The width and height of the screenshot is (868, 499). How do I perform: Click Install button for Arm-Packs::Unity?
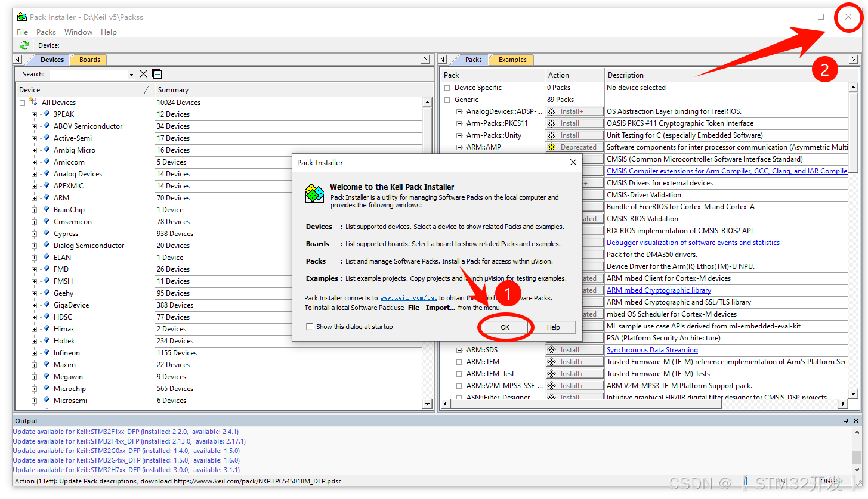coord(574,135)
